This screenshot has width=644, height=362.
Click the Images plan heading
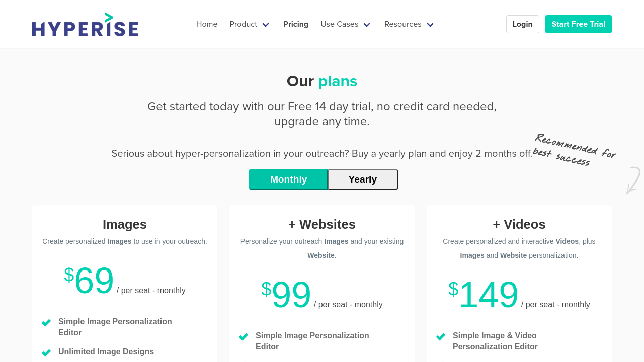[x=125, y=224]
